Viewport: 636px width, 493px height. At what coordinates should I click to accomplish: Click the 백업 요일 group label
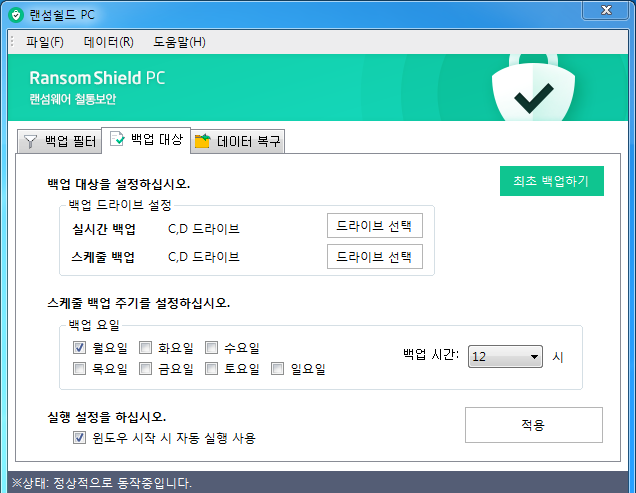click(x=94, y=325)
